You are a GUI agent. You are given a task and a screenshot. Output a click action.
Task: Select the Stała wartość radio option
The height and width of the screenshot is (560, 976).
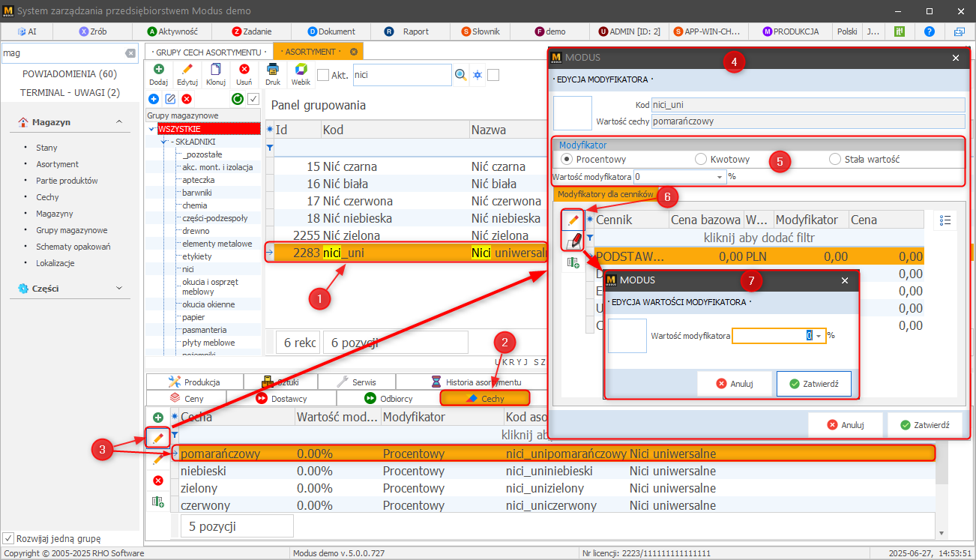point(835,159)
